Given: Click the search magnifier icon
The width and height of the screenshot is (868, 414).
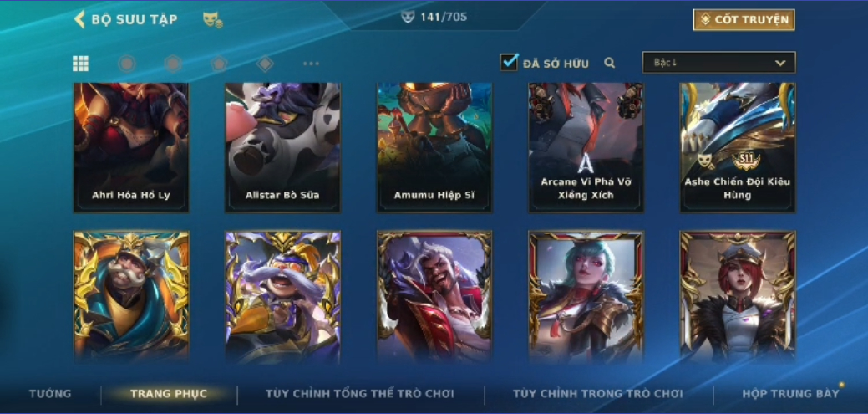Looking at the screenshot, I should coord(610,64).
